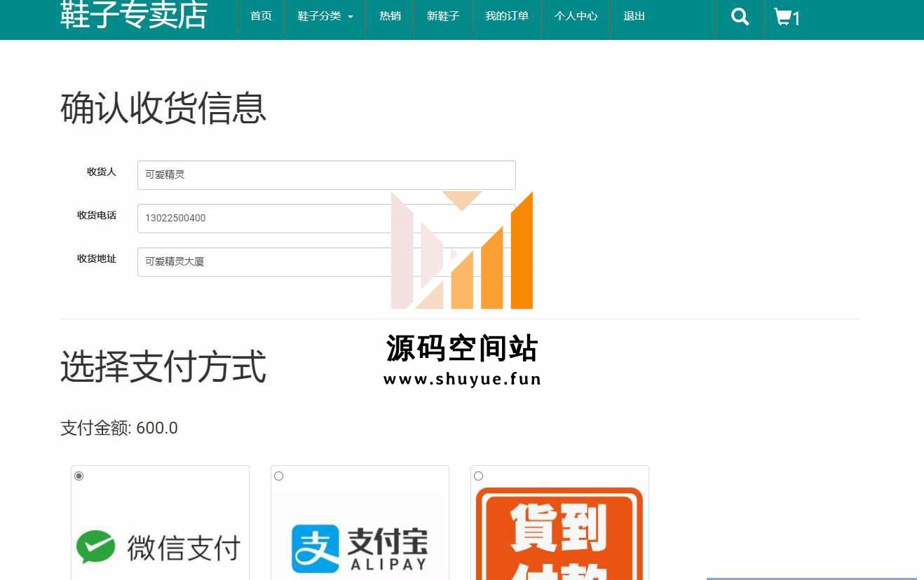The image size is (924, 580).
Task: Click the 收货地址 label
Action: pos(97,258)
